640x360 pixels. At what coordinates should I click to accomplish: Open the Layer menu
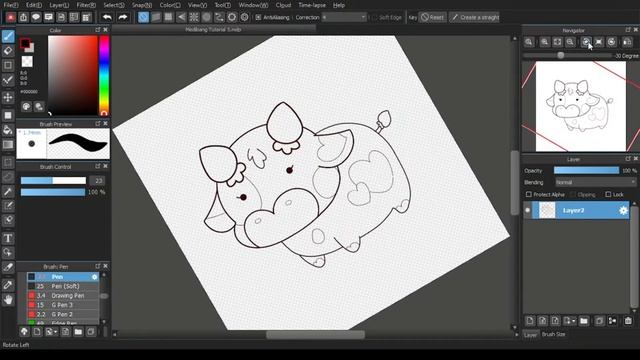59,5
